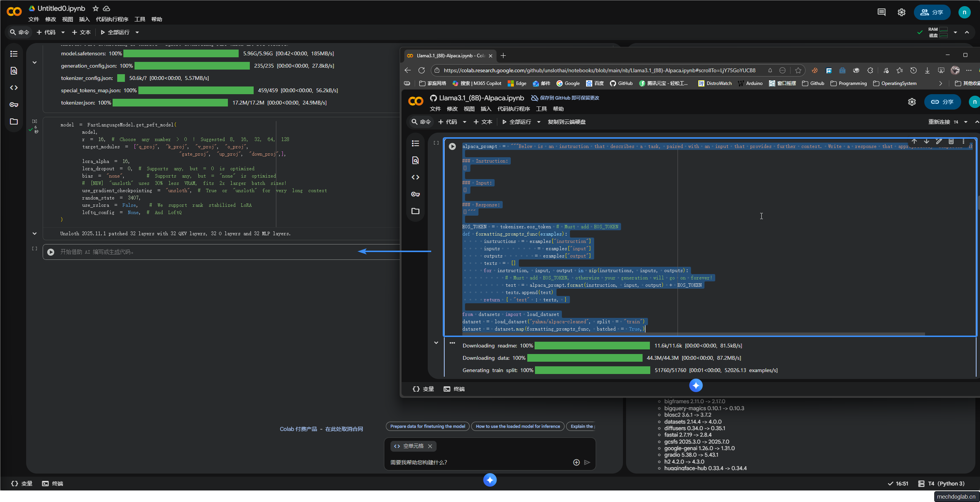This screenshot has height=502, width=980.
Task: Open the code snippets panel in Llama notebook
Action: 415,177
